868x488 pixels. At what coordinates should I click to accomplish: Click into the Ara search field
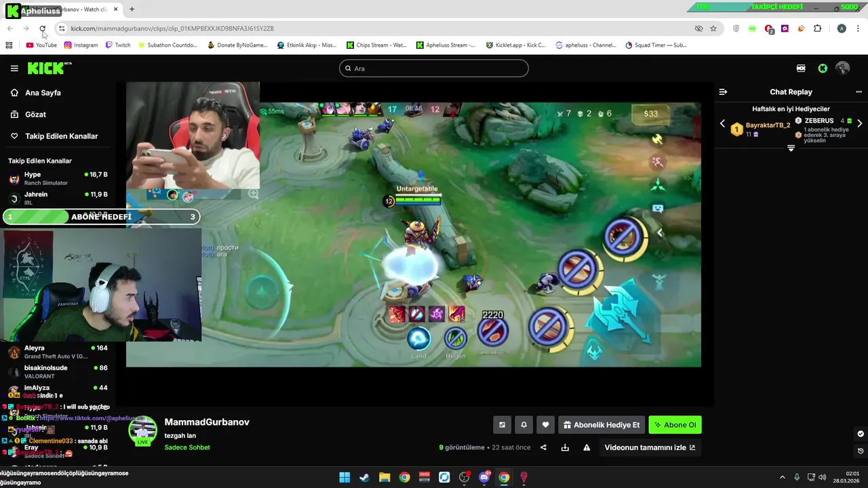(433, 68)
